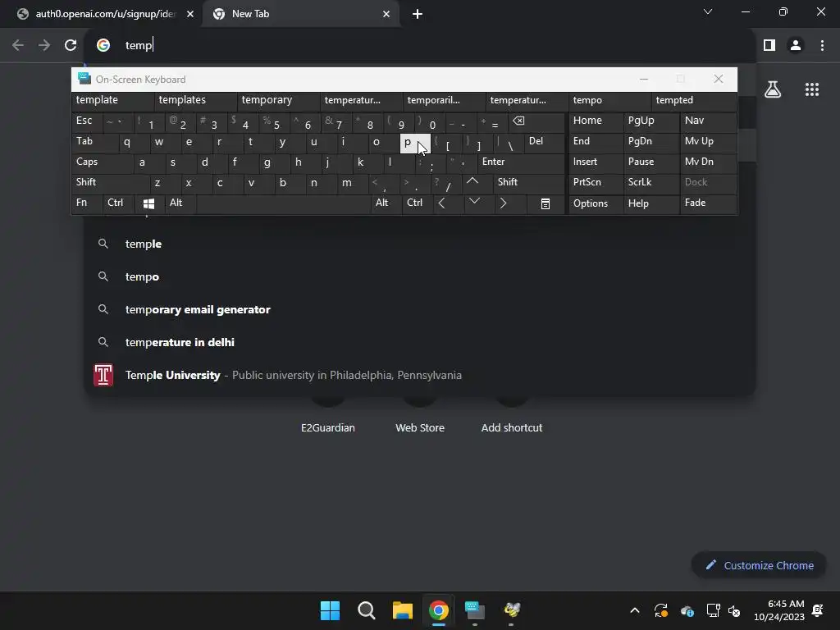Click the Nav key
Screen dimensions: 840x630
708,121
